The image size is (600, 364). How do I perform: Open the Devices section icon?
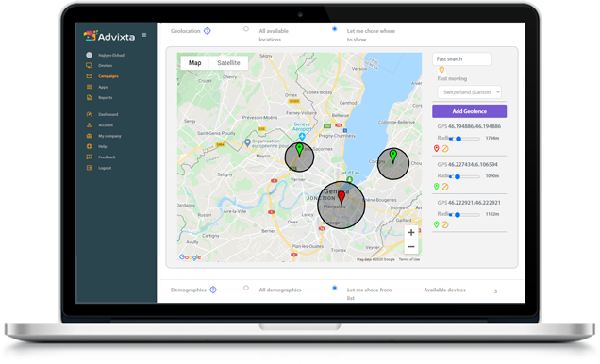90,66
